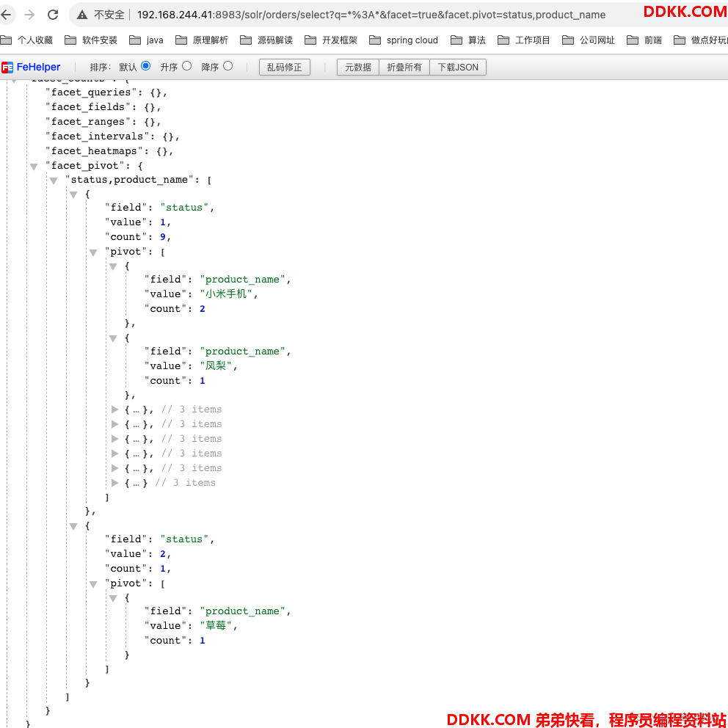Click the FeHelper logo

tap(31, 68)
